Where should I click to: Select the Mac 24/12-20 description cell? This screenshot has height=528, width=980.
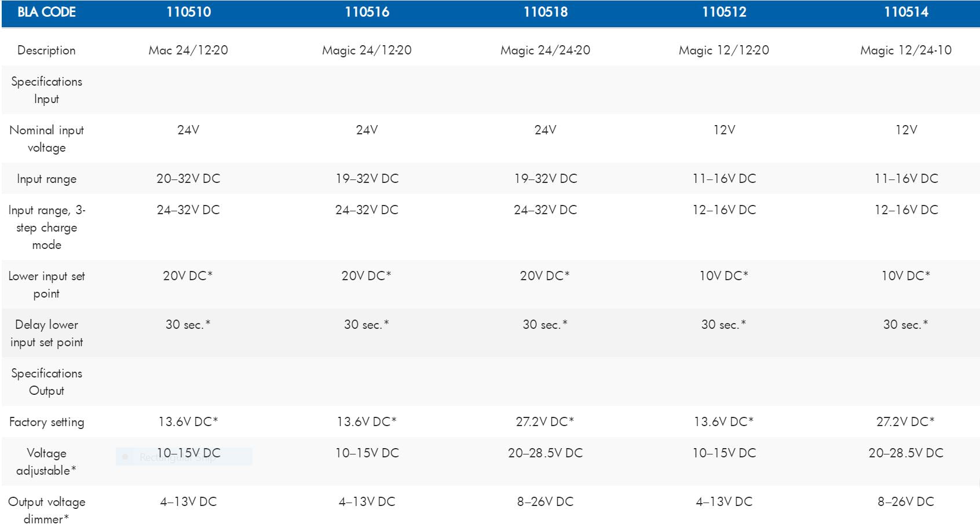tap(188, 50)
